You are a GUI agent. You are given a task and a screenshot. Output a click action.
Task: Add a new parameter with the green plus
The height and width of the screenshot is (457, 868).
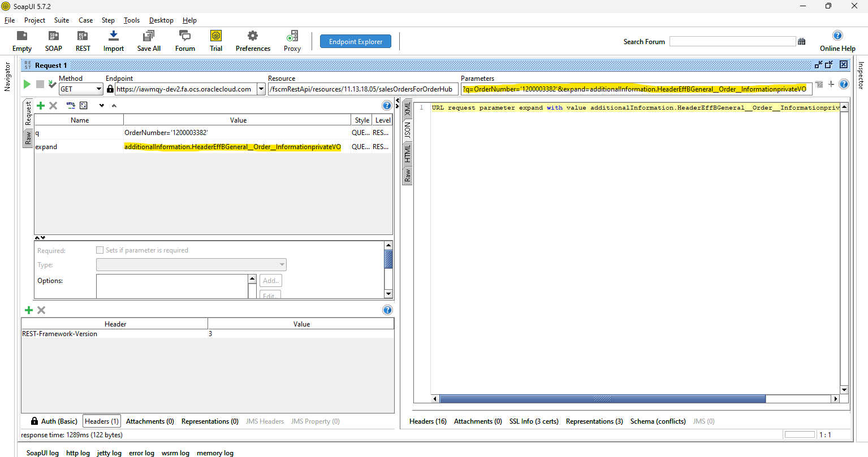(41, 106)
